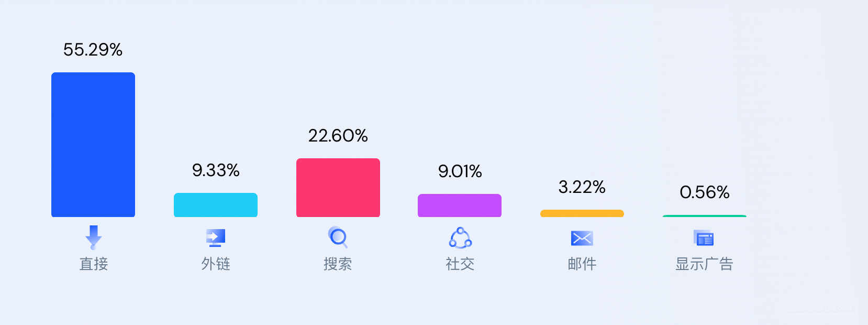Click the 外链 label
The height and width of the screenshot is (325, 868).
point(216,264)
